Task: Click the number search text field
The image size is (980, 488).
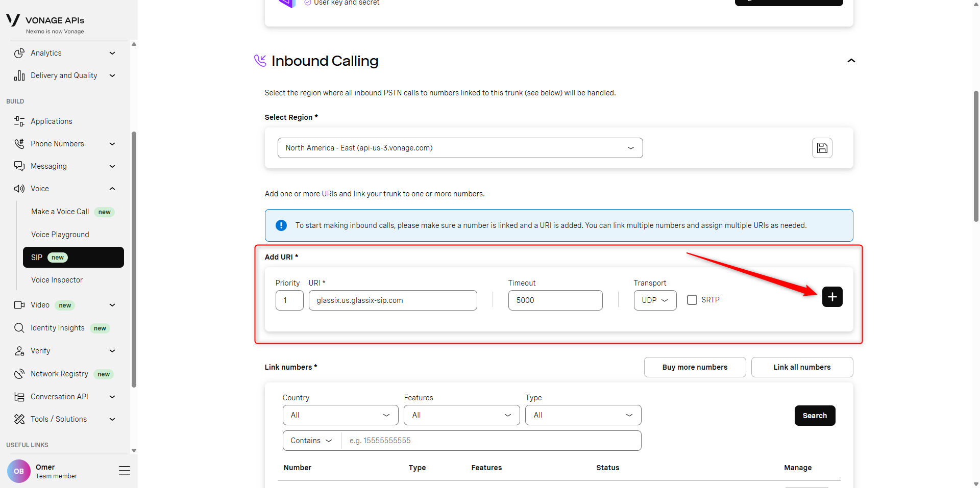Action: point(491,441)
